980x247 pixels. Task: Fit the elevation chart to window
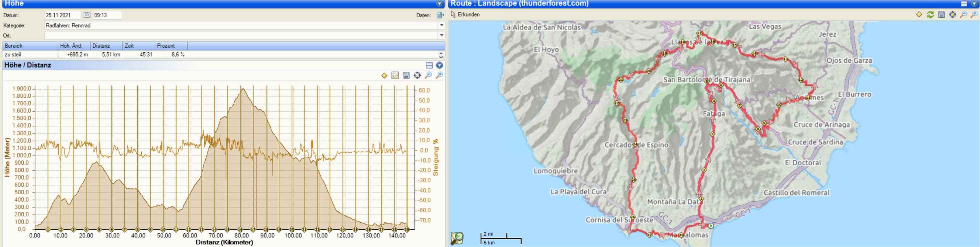(x=417, y=75)
